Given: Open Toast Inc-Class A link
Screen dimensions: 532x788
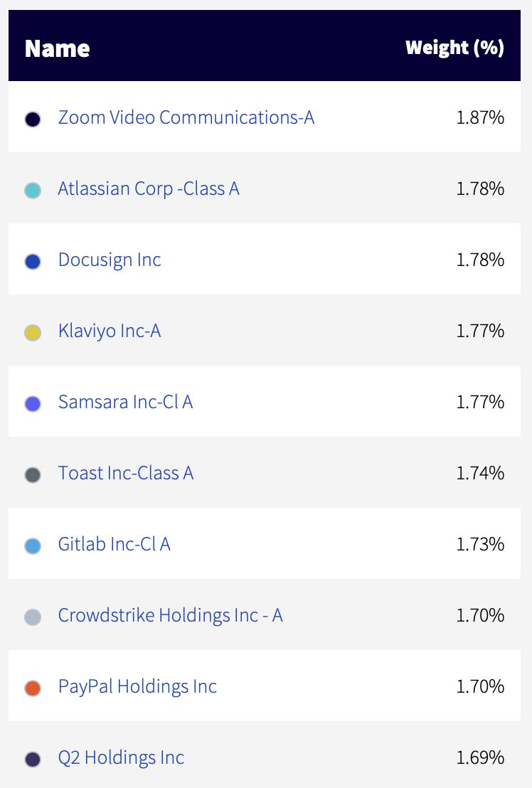Looking at the screenshot, I should click(126, 474).
